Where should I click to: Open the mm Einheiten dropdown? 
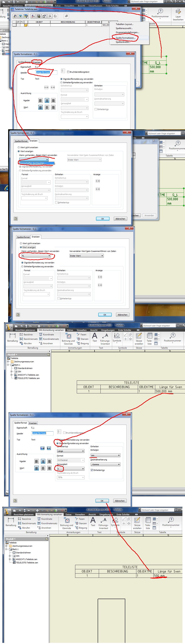pos(105,456)
